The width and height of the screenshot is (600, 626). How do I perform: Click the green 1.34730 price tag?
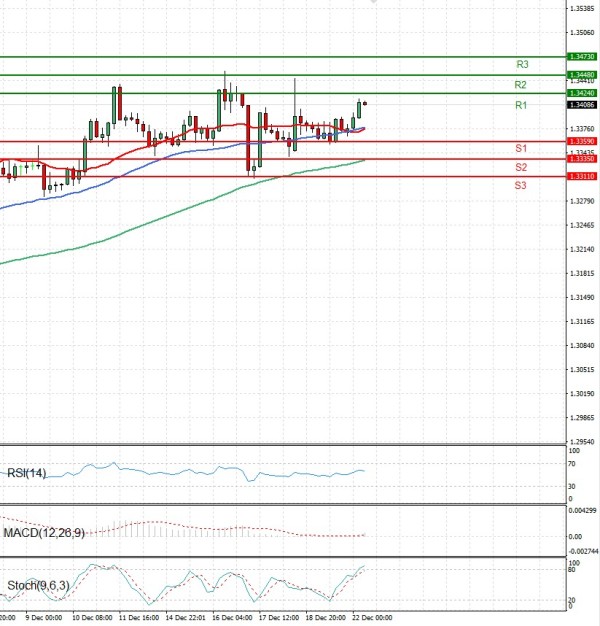pos(581,57)
